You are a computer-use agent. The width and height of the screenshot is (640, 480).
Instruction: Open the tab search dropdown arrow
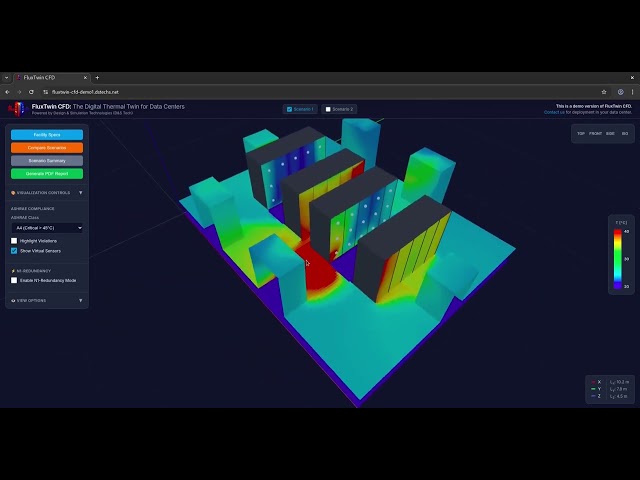pyautogui.click(x=6, y=78)
